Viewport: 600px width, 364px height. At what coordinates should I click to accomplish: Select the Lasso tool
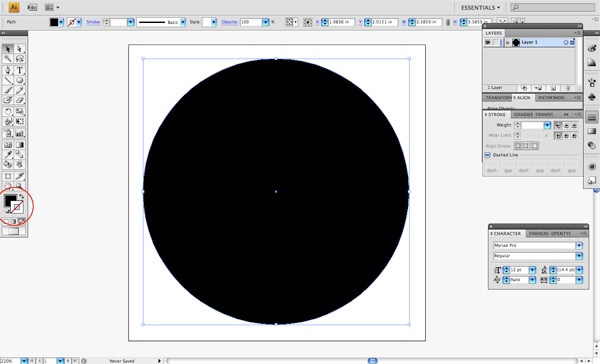pos(20,59)
